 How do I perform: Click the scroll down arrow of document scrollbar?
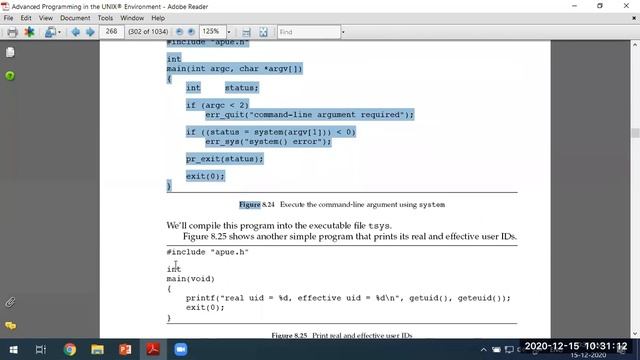pyautogui.click(x=635, y=333)
